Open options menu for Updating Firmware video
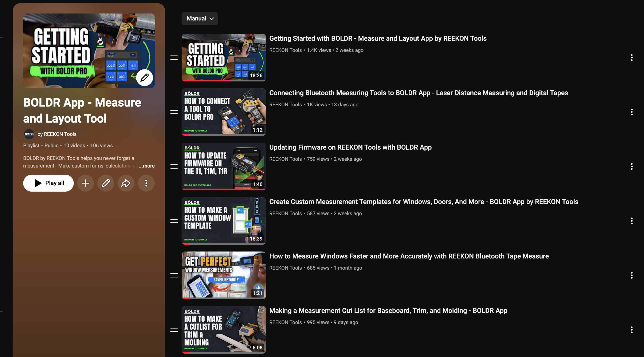644x357 pixels. 632,166
